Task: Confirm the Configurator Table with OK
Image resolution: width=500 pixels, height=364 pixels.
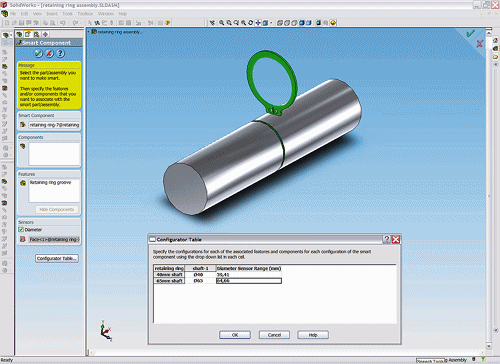Action: pos(235,335)
